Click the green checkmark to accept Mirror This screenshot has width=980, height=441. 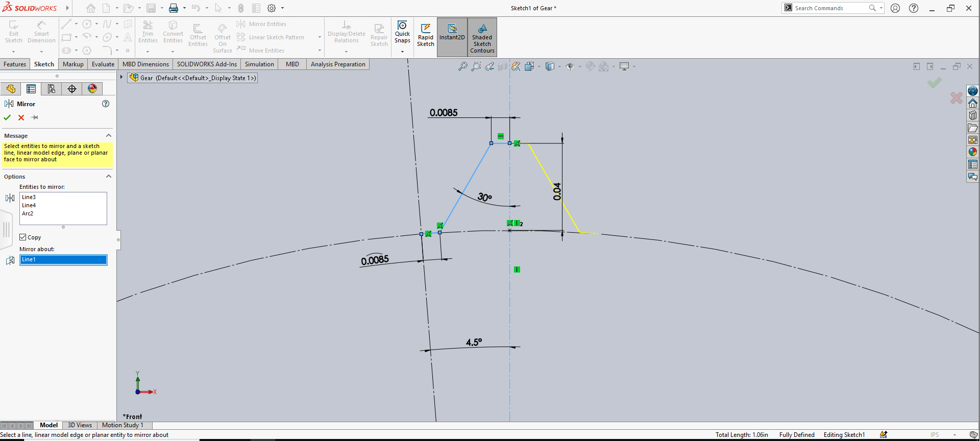click(x=7, y=117)
